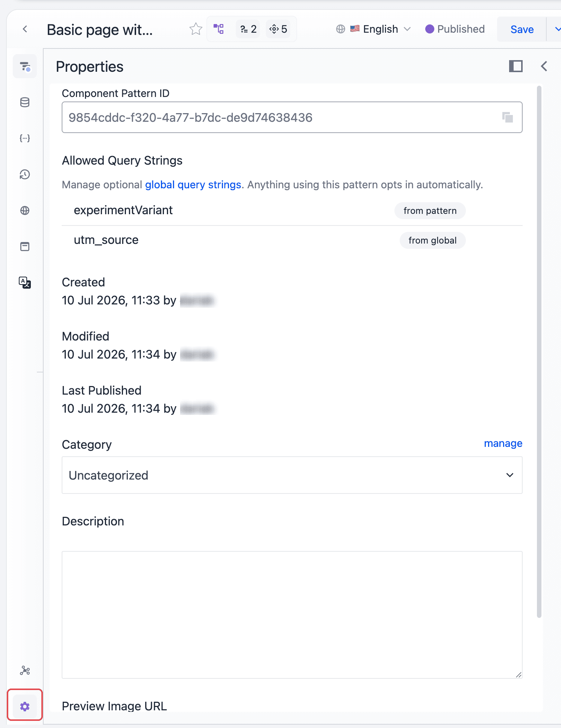Open the settings gear in sidebar

[x=25, y=707]
